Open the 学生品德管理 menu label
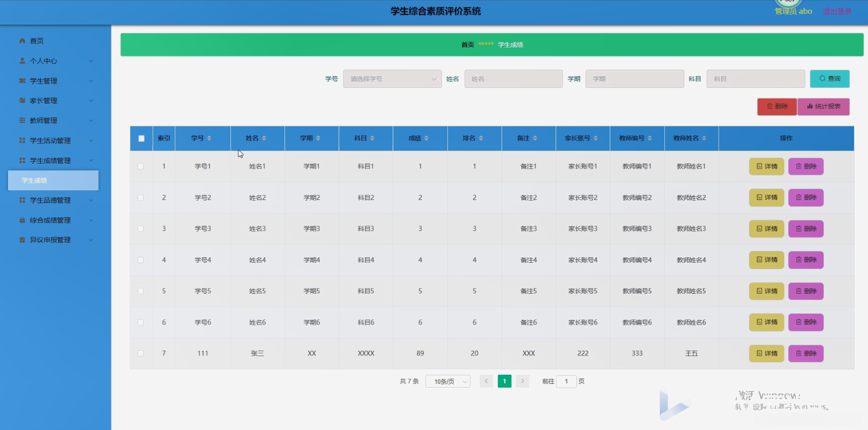Image resolution: width=868 pixels, height=430 pixels. coord(50,200)
